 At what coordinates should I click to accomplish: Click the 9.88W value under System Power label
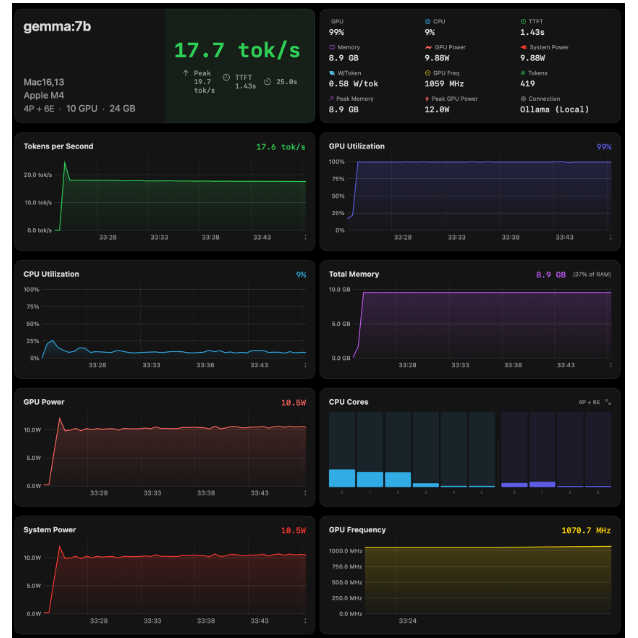pos(532,58)
